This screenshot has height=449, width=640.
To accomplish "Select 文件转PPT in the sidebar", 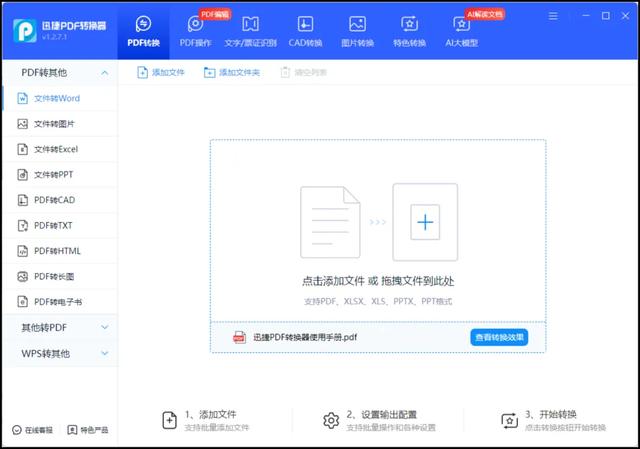I will (x=60, y=175).
